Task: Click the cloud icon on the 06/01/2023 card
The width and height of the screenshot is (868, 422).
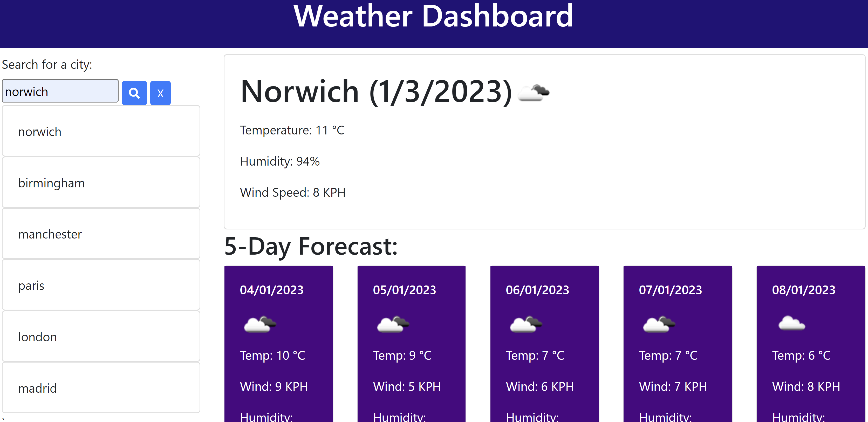Action: click(x=525, y=324)
